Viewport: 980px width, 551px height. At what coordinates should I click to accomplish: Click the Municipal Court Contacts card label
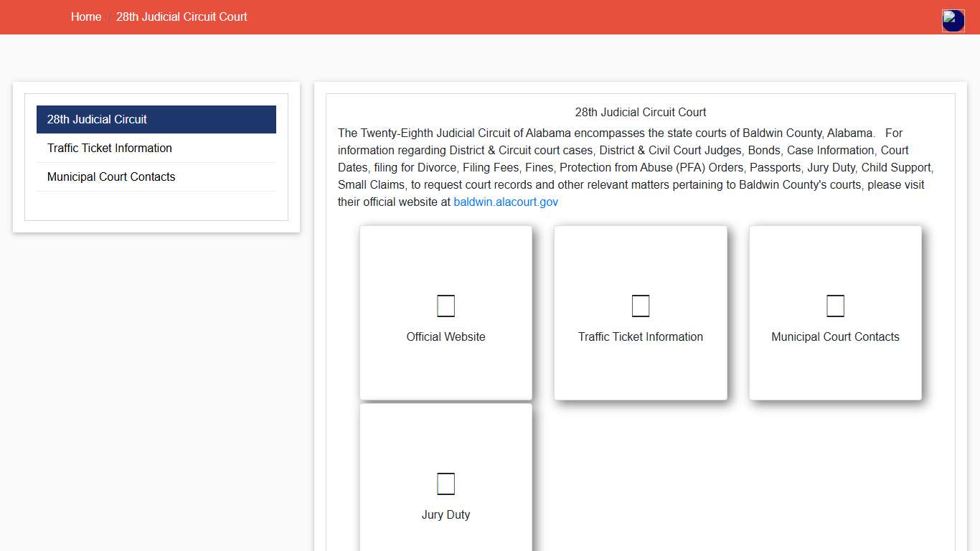pos(835,337)
